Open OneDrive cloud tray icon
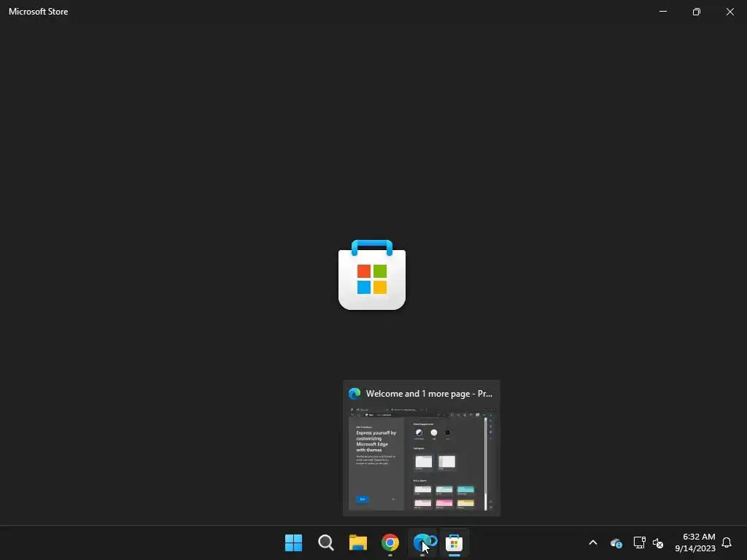The width and height of the screenshot is (747, 560). (616, 542)
